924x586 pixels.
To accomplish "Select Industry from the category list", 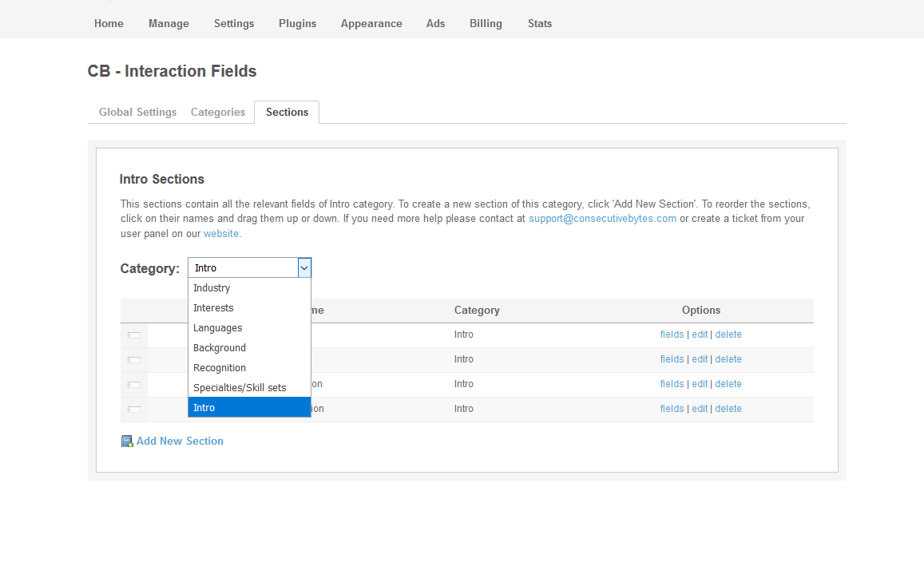I will [x=212, y=288].
